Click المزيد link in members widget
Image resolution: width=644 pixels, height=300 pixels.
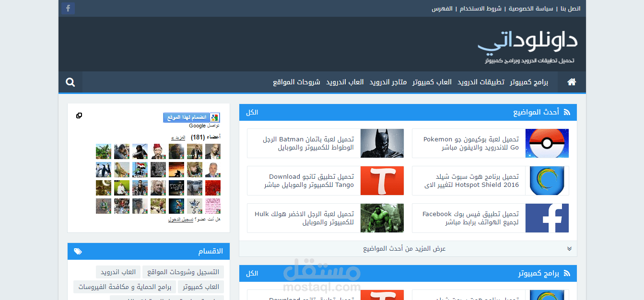179,138
